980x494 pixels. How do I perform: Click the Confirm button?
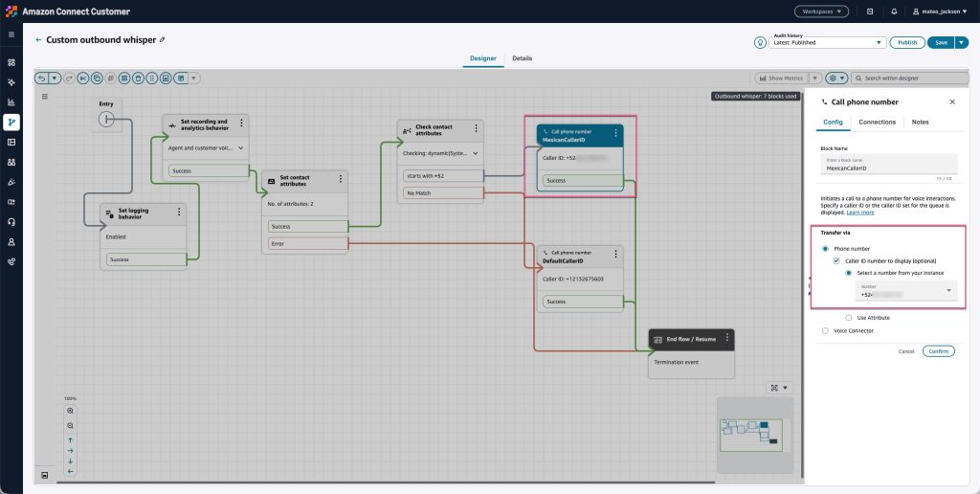click(x=939, y=351)
